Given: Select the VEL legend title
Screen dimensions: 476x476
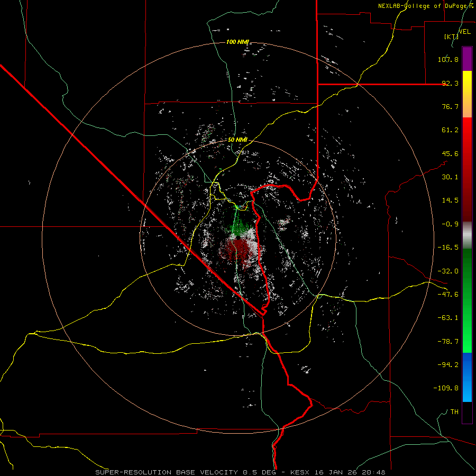Looking at the screenshot, I should point(465,32).
